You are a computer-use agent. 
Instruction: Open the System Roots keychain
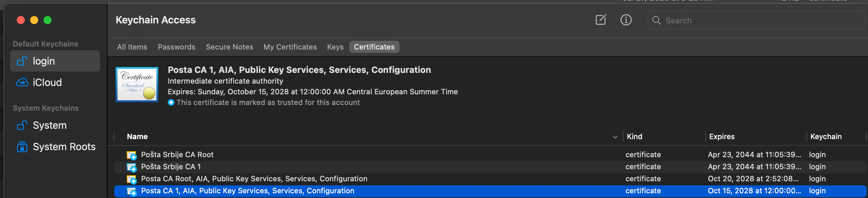(x=64, y=147)
